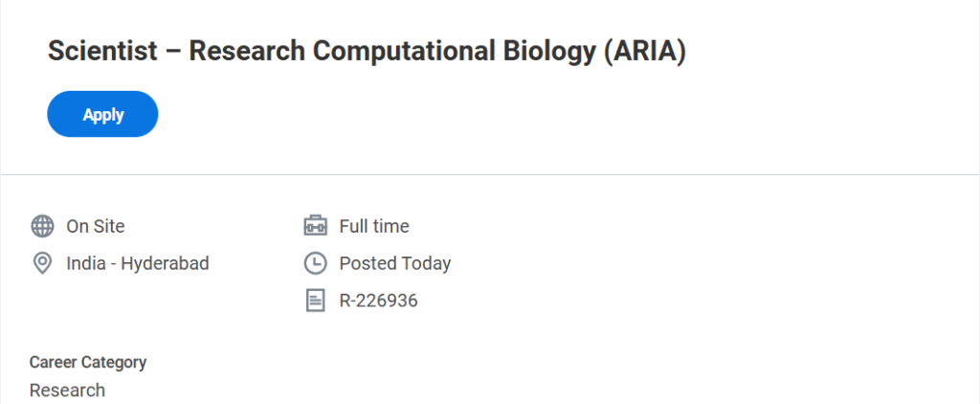Click the Career Category label
980x404 pixels.
click(88, 362)
